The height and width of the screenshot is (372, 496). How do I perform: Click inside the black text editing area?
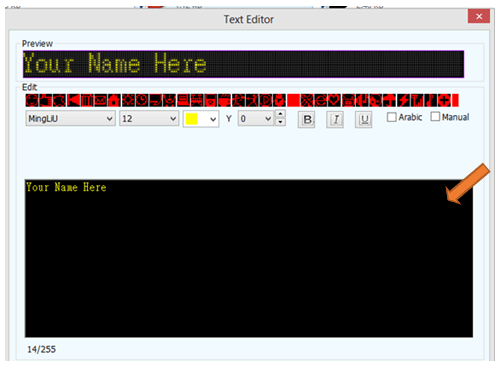click(x=249, y=258)
